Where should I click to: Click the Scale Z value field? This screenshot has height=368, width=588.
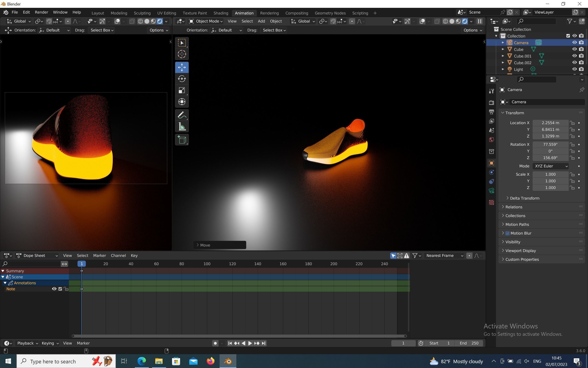pyautogui.click(x=550, y=188)
